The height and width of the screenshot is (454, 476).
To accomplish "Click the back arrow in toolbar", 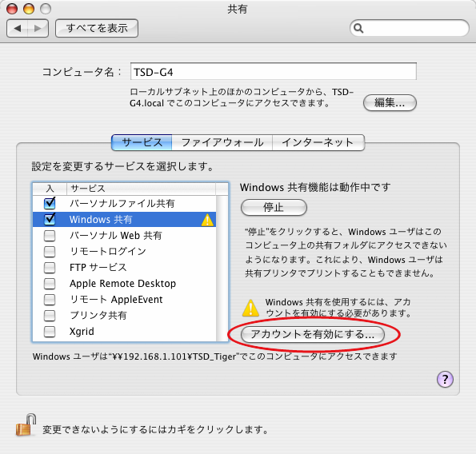I will (x=18, y=29).
